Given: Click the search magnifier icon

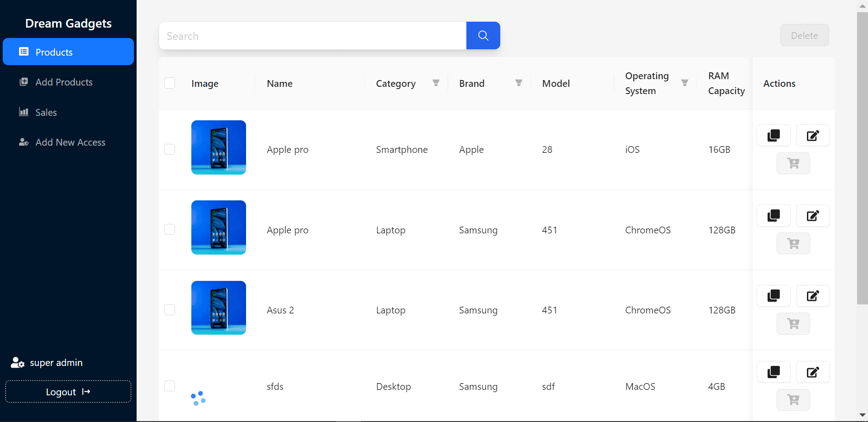Looking at the screenshot, I should [483, 35].
